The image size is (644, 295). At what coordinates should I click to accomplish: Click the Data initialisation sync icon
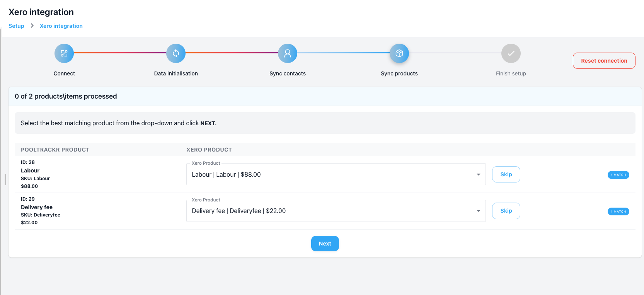pyautogui.click(x=176, y=53)
